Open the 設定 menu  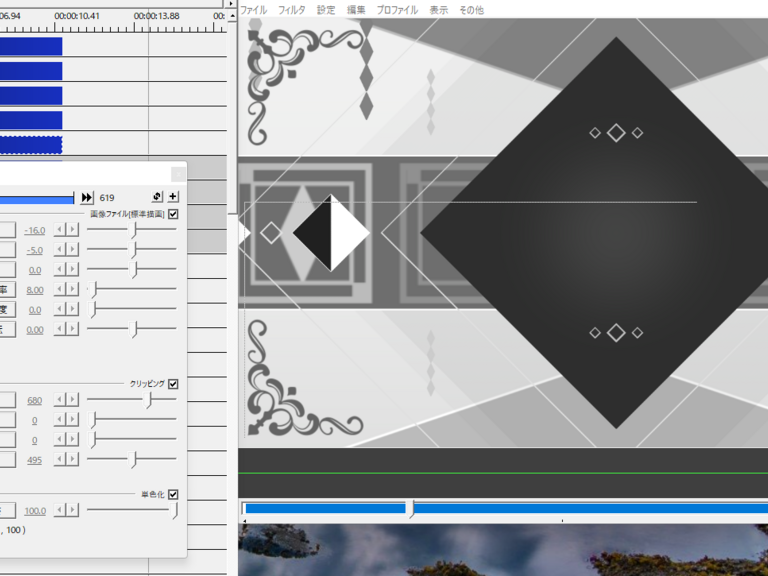tap(326, 10)
